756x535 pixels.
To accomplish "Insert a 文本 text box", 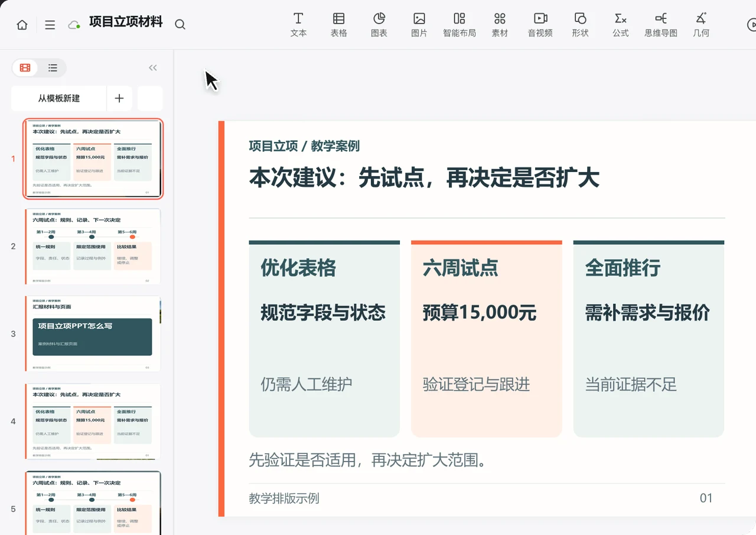I will [299, 25].
